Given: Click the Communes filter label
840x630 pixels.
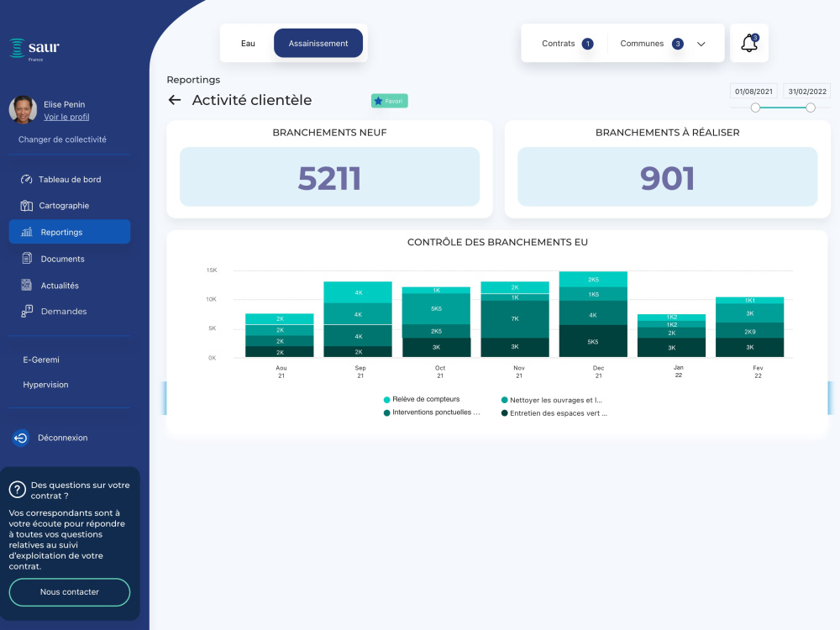Looking at the screenshot, I should (x=642, y=44).
